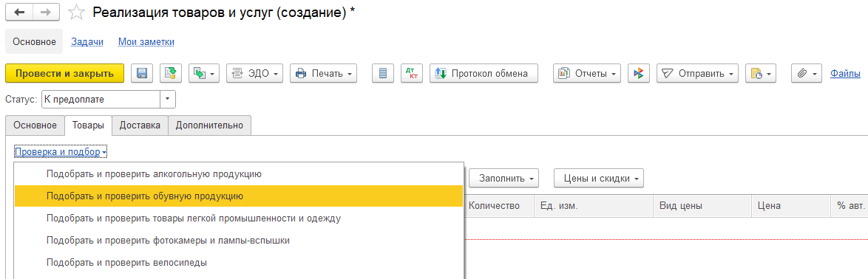
Task: Click the colorful play-triangle icon
Action: coord(639,73)
